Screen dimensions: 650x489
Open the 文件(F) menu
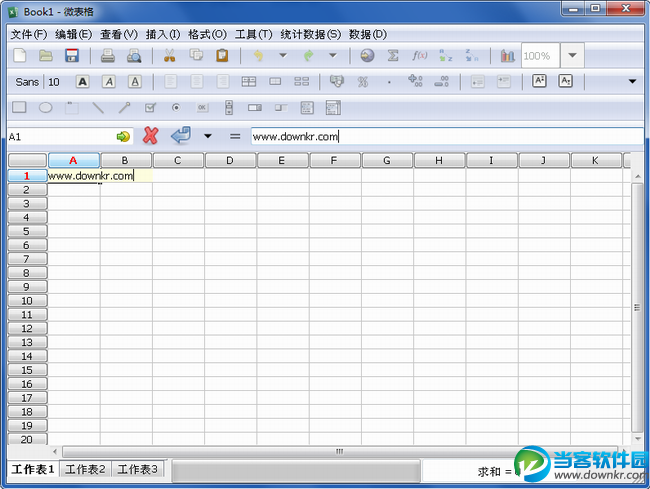coord(29,34)
